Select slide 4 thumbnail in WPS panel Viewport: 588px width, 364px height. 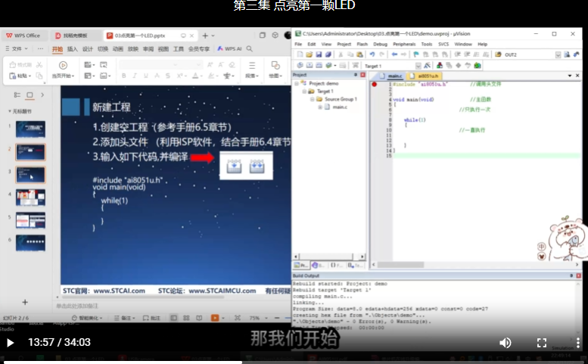tap(30, 198)
